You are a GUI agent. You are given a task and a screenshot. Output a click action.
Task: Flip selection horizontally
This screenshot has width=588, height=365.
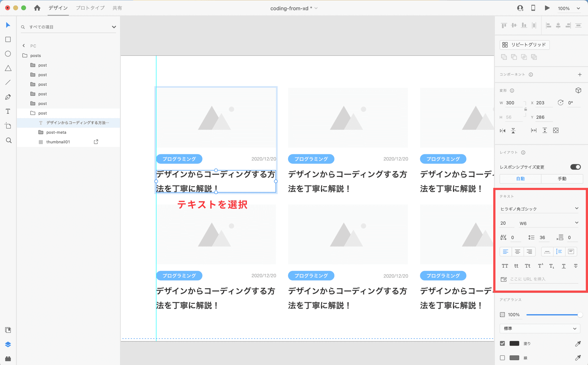pyautogui.click(x=502, y=131)
